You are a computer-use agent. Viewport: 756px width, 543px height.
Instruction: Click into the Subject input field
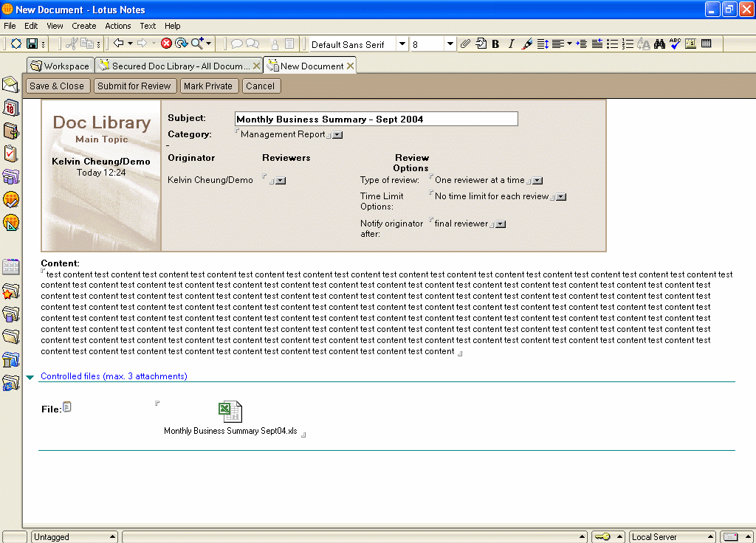[x=376, y=120]
